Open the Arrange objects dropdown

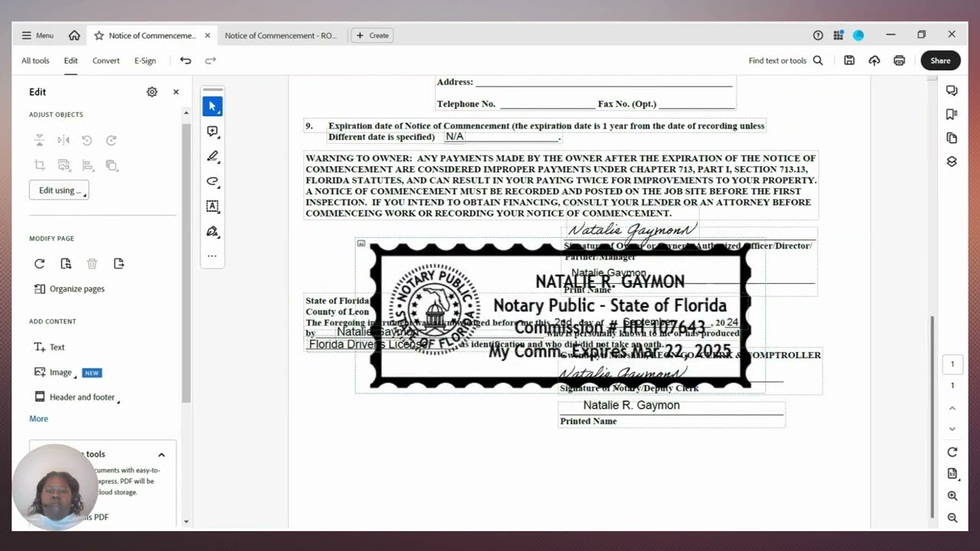click(x=112, y=165)
